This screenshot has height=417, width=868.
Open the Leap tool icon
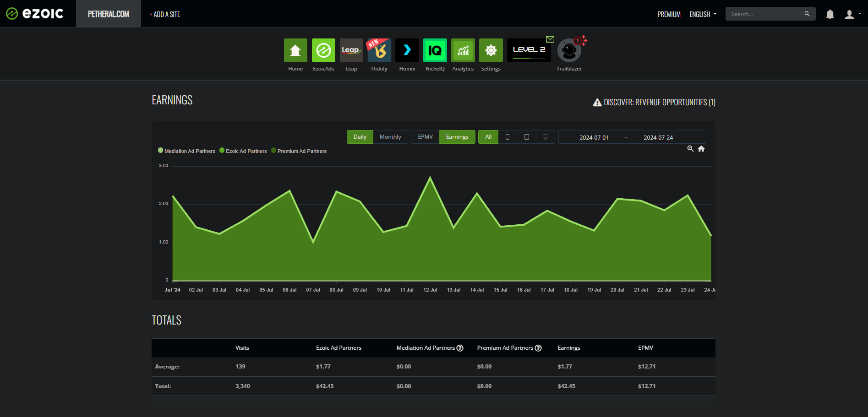click(351, 50)
